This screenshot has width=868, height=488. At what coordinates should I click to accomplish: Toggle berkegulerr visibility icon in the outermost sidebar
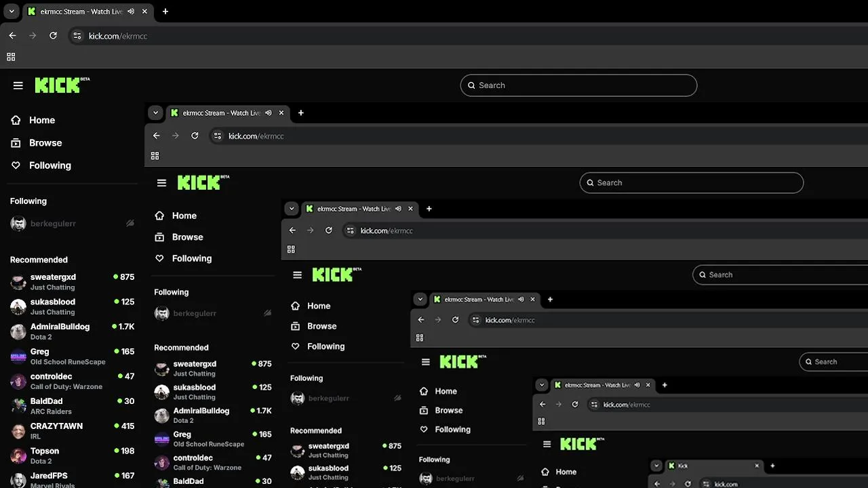[x=130, y=224]
